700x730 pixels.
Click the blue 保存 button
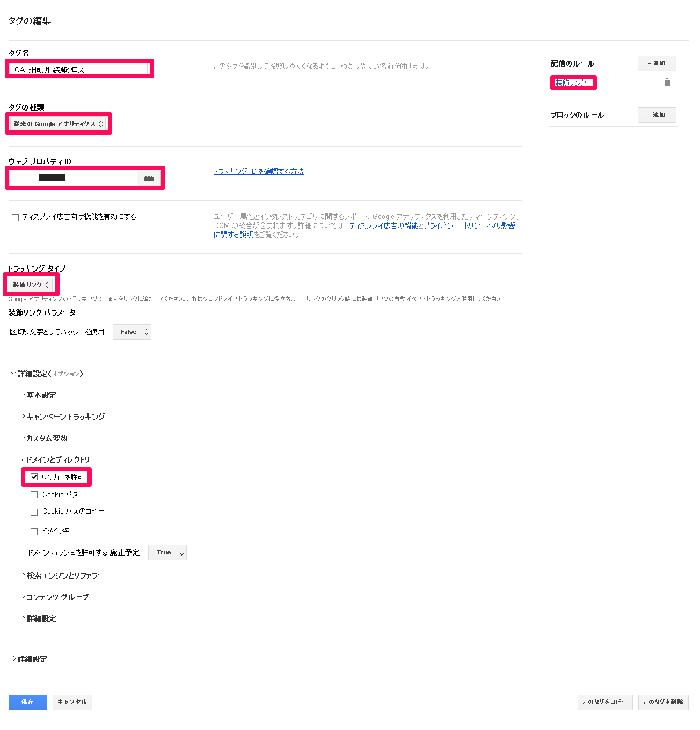pyautogui.click(x=27, y=702)
